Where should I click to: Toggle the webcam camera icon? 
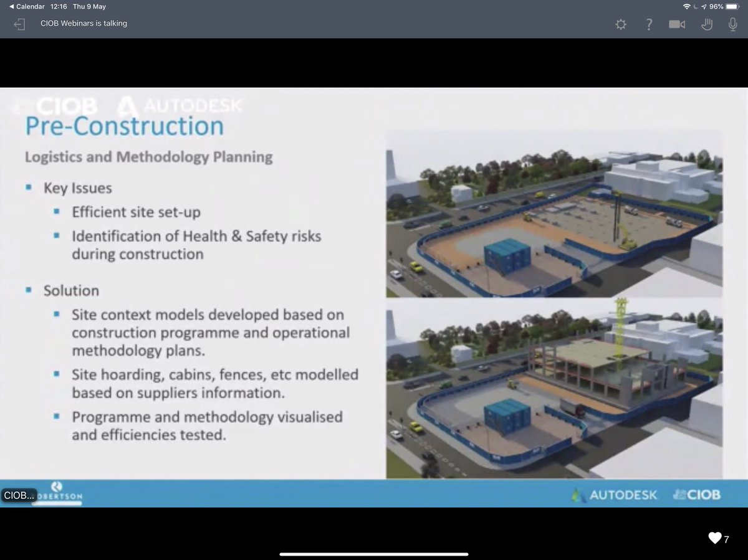click(x=677, y=24)
